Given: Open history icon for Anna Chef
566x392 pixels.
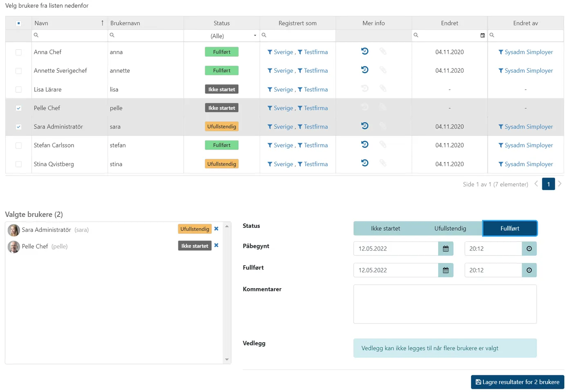Looking at the screenshot, I should (x=365, y=51).
